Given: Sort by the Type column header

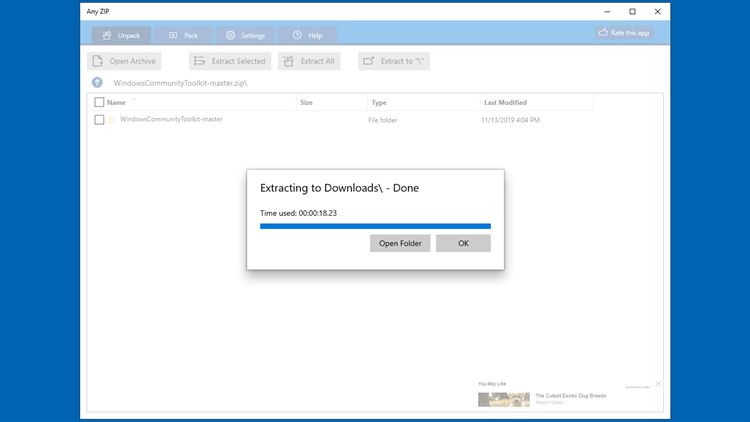Looking at the screenshot, I should pyautogui.click(x=379, y=102).
